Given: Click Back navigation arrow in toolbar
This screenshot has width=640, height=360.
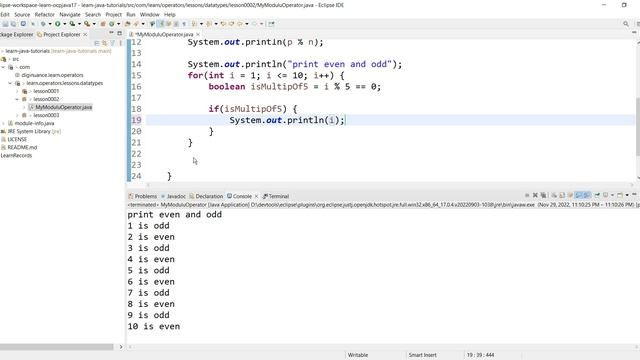Looking at the screenshot, I should (x=240, y=24).
